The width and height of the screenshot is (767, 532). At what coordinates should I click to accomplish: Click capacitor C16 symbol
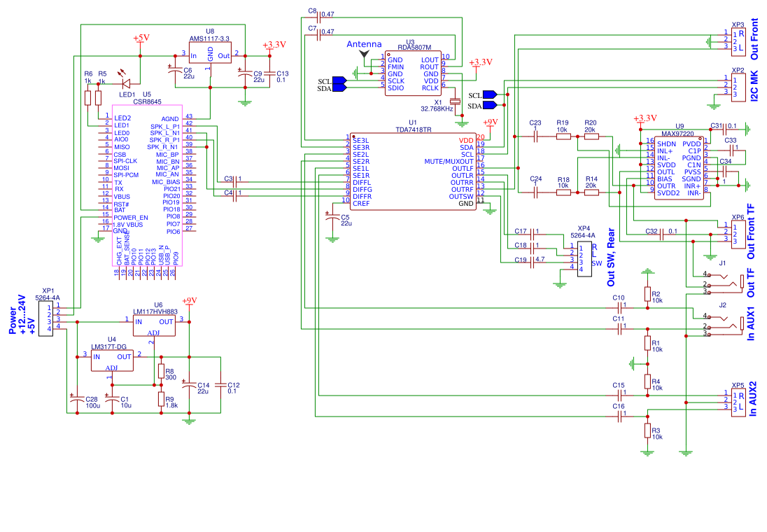pos(619,416)
